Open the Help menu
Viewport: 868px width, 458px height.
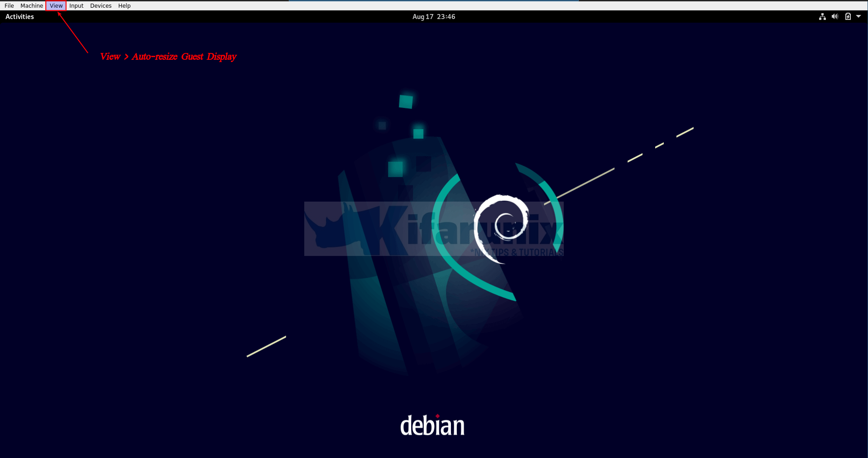click(x=124, y=5)
